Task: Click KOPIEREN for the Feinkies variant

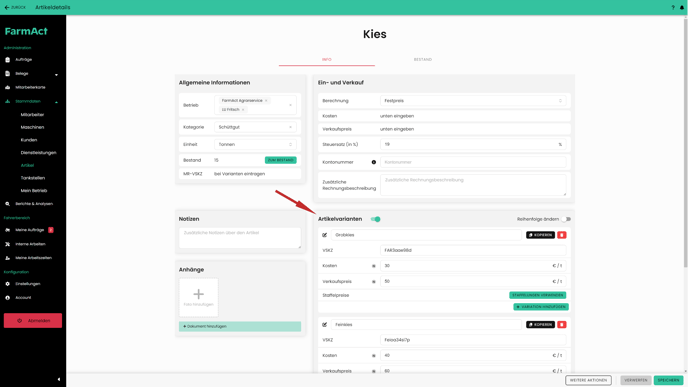Action: pyautogui.click(x=540, y=325)
